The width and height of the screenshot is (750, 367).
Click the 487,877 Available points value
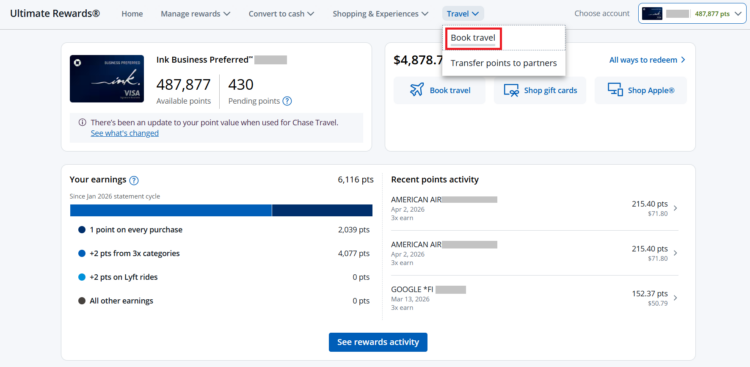[x=183, y=85]
